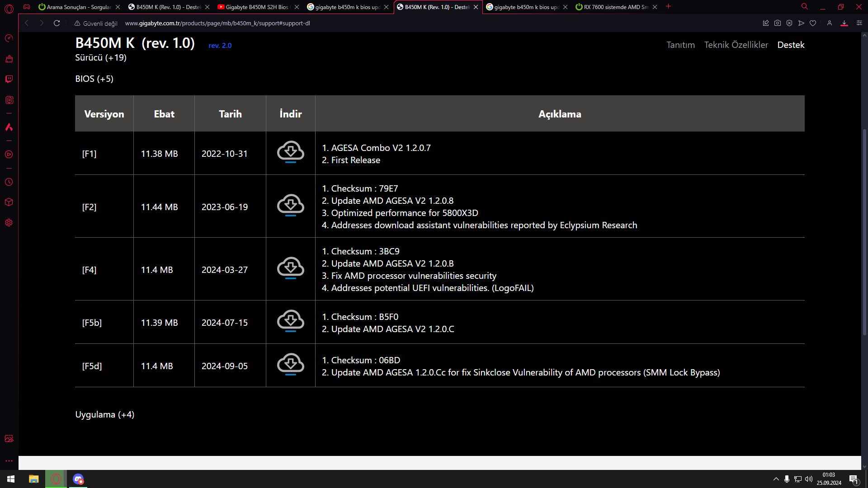Open Twitch panel in sidebar
The width and height of the screenshot is (868, 488).
pos(9,79)
